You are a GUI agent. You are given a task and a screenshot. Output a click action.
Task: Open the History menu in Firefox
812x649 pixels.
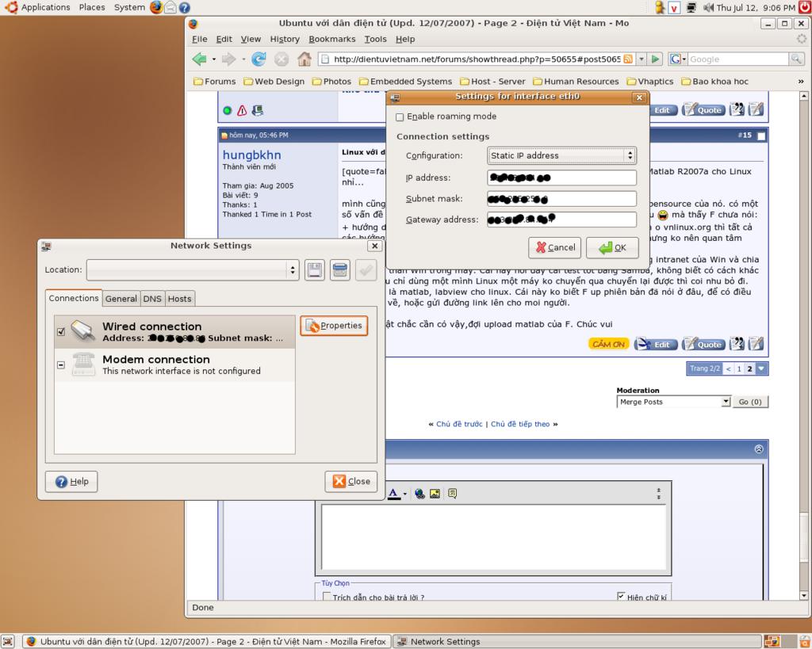pyautogui.click(x=285, y=39)
